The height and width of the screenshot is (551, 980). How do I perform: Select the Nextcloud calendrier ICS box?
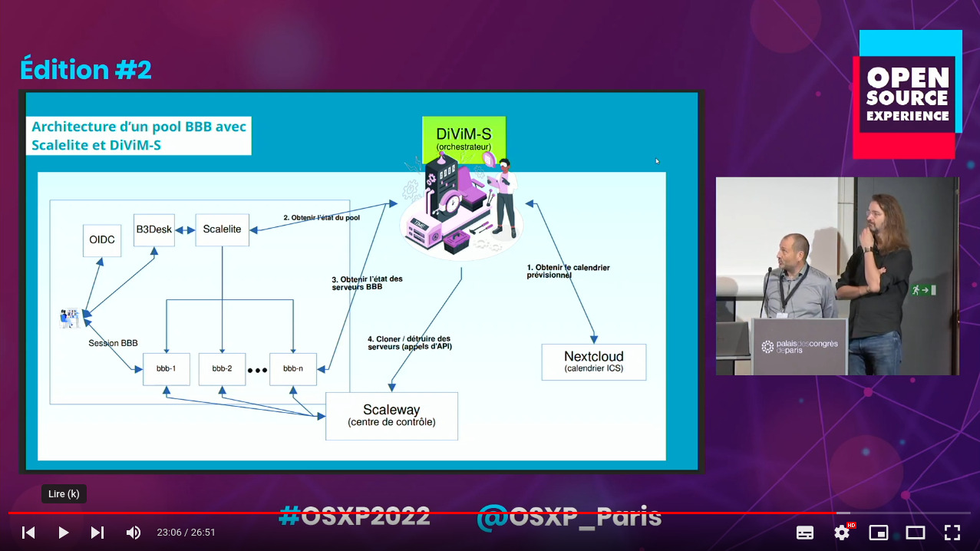point(593,361)
